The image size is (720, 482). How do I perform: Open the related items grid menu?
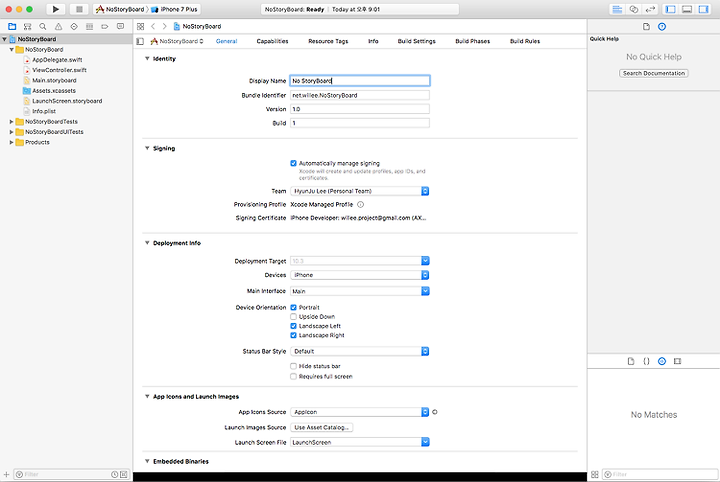pos(141,27)
